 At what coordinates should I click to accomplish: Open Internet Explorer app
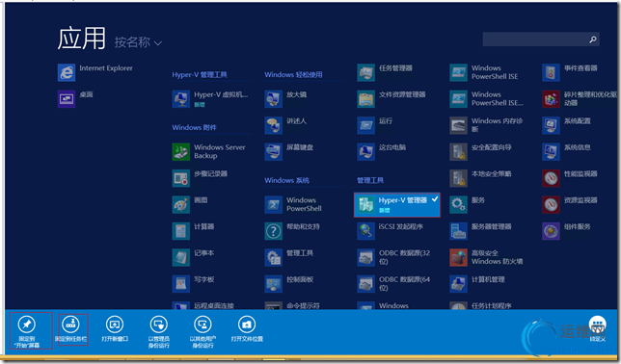coord(95,73)
